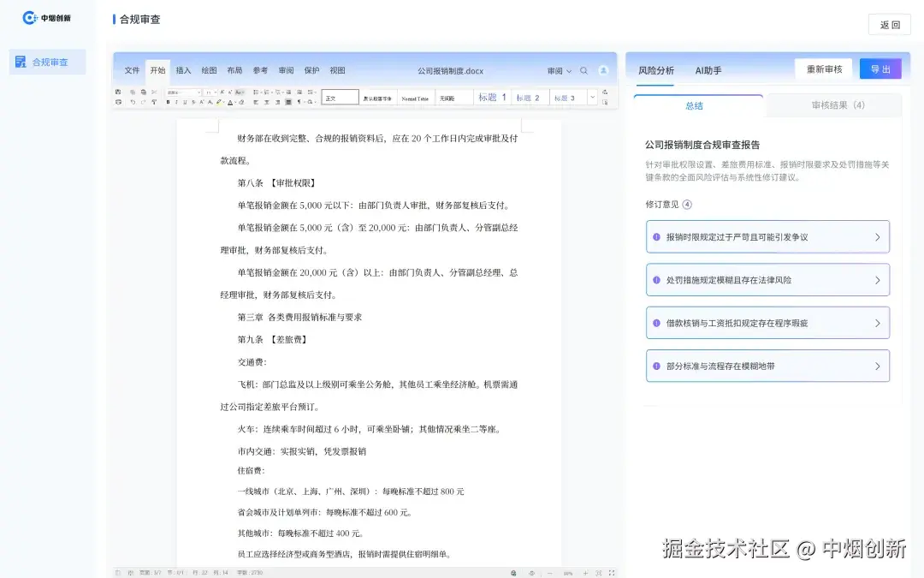The image size is (924, 578).
Task: Click the 重新审核 button
Action: pyautogui.click(x=823, y=69)
